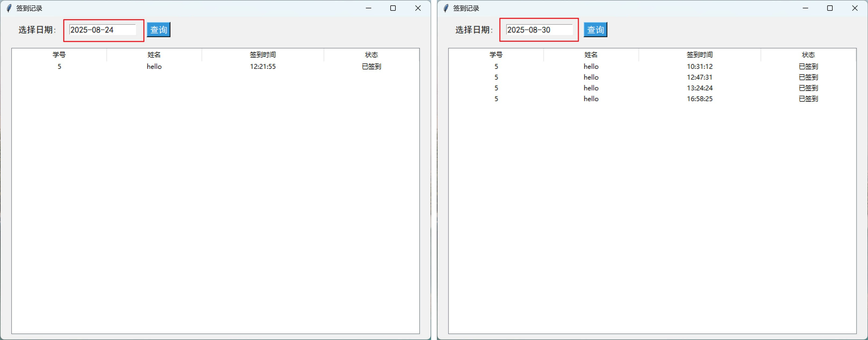Click the feather app icon of right window
Image resolution: width=868 pixels, height=340 pixels.
point(446,8)
